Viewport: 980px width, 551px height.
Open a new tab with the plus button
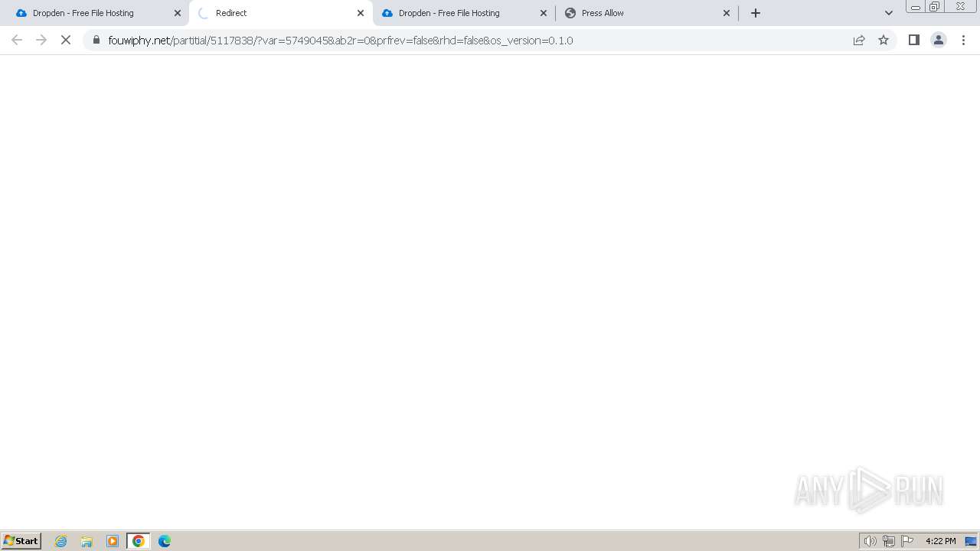tap(756, 13)
